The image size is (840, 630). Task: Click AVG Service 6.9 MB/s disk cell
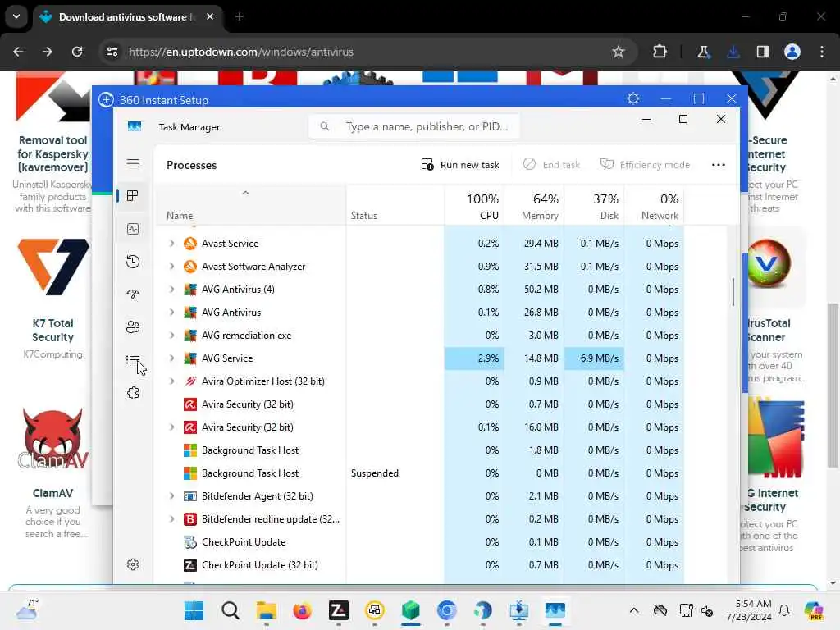(x=594, y=358)
